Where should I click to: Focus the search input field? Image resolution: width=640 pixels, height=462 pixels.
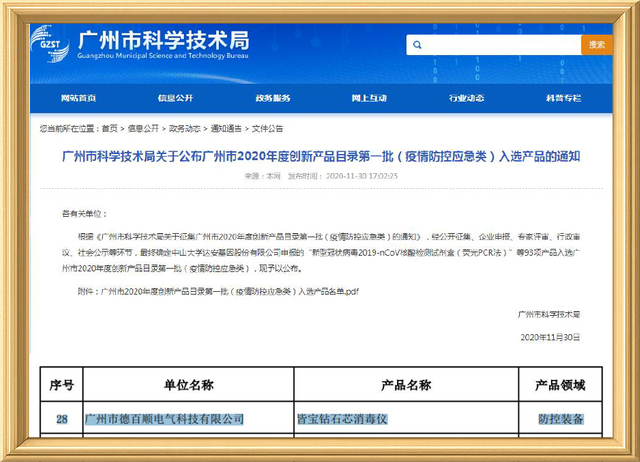(x=493, y=45)
